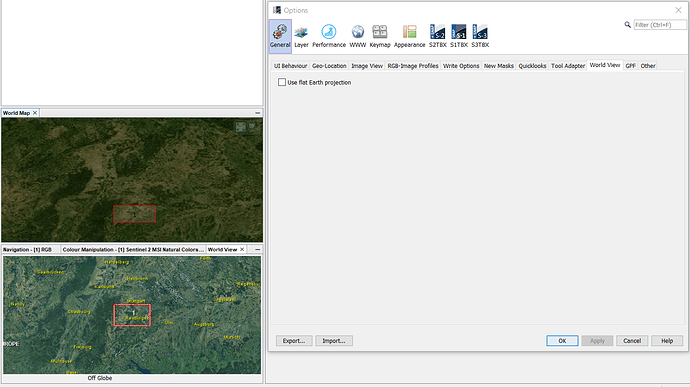Click the Options dialog title icon
Viewport: 690px width, 387px height.
277,10
